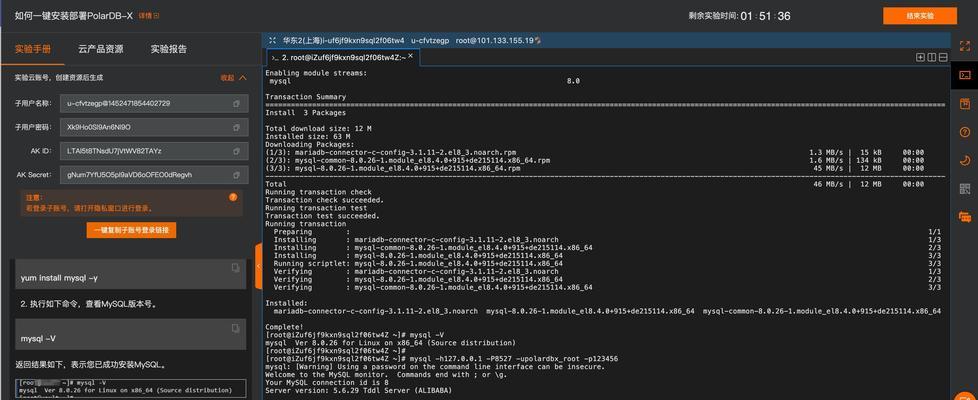Collapse the left panel with the side handle

click(x=258, y=266)
